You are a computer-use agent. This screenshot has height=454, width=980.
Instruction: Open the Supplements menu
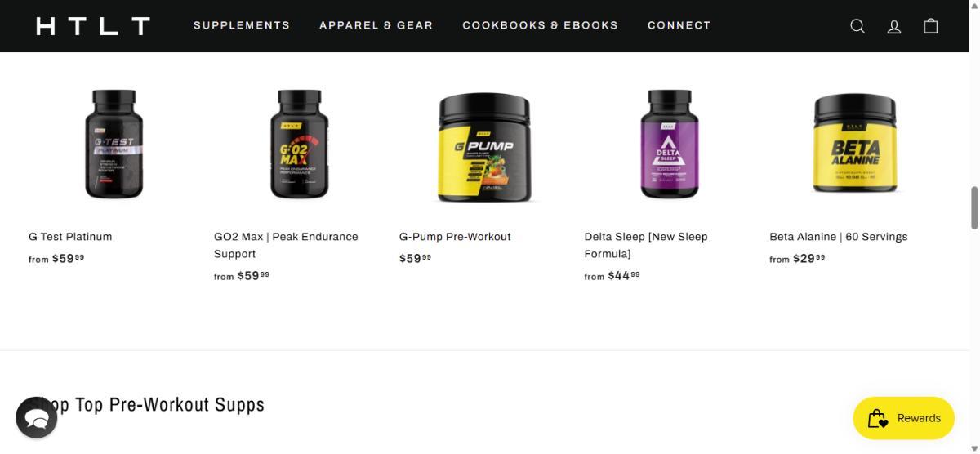coord(242,25)
